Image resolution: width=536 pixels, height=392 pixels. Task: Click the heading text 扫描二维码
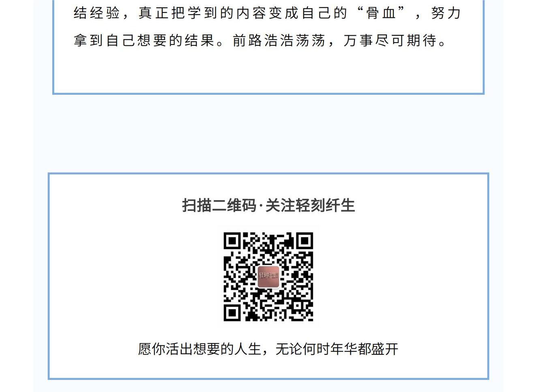pos(220,205)
